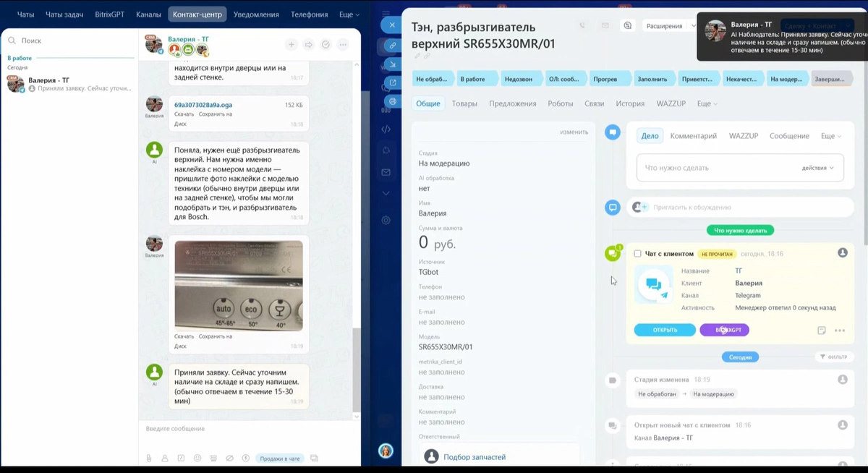868x473 pixels.
Task: Click the icon button left of Расширения
Action: (628, 26)
